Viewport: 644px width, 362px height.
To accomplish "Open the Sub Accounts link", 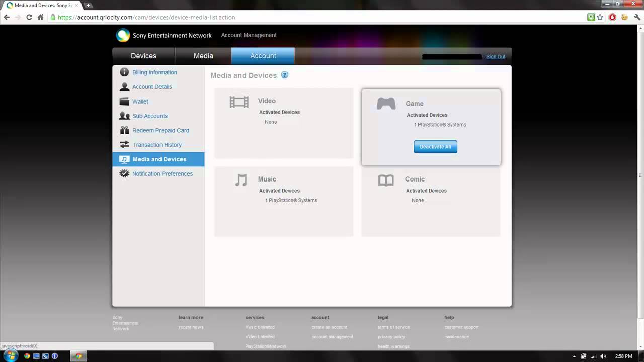I will click(x=150, y=116).
